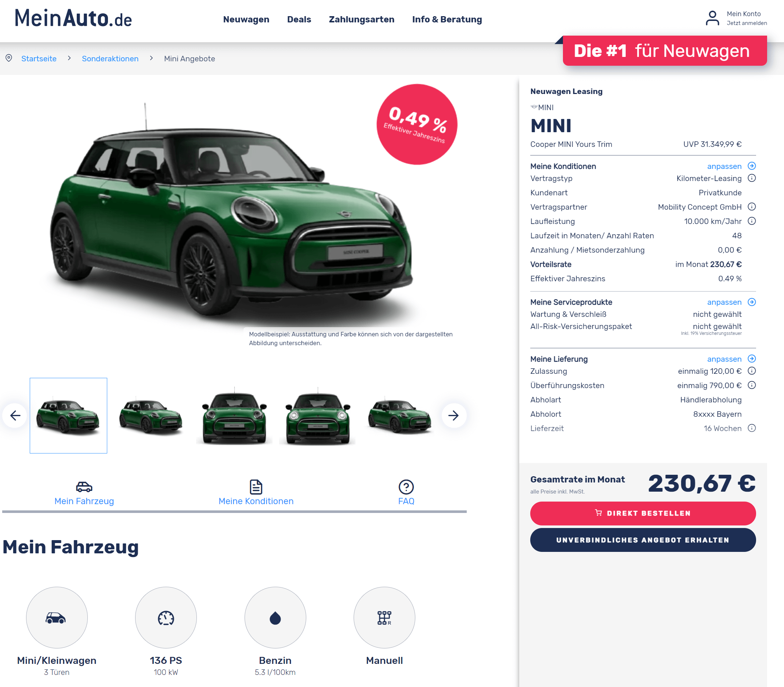
Task: Open the Zahlungsarten menu
Action: pos(361,19)
